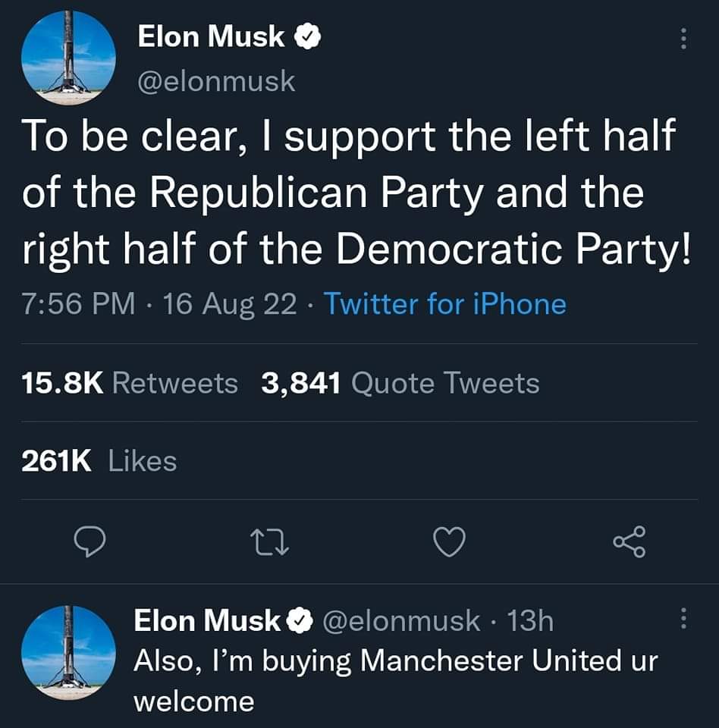Open the profile picture on the main tweet

click(68, 57)
